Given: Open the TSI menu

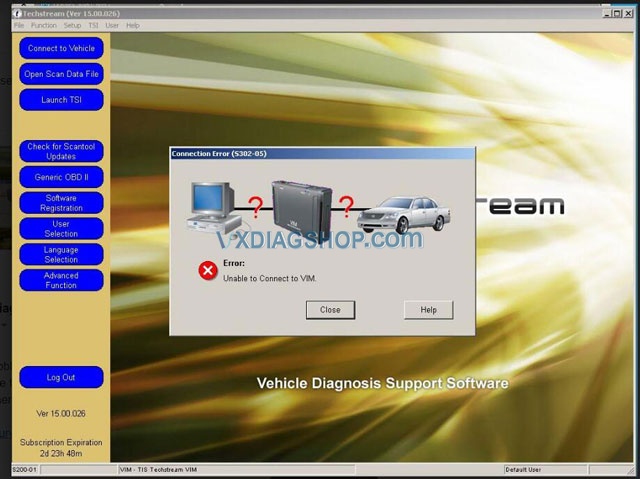Looking at the screenshot, I should pos(93,25).
